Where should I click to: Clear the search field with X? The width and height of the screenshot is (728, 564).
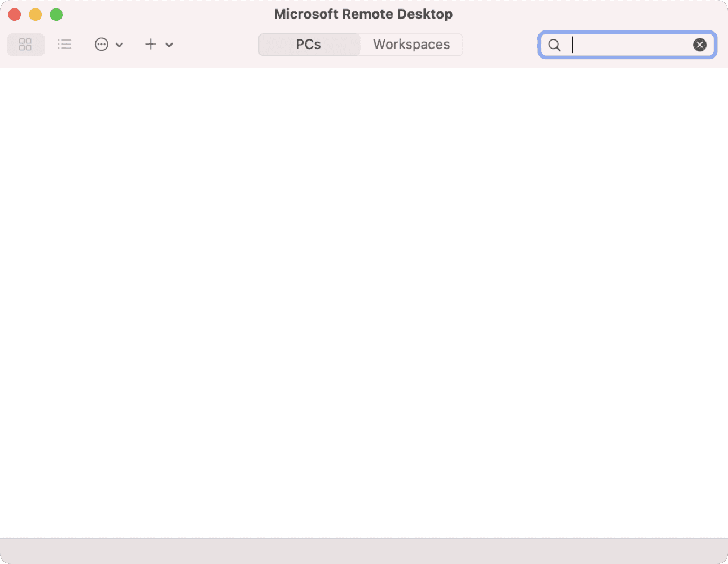coord(700,45)
